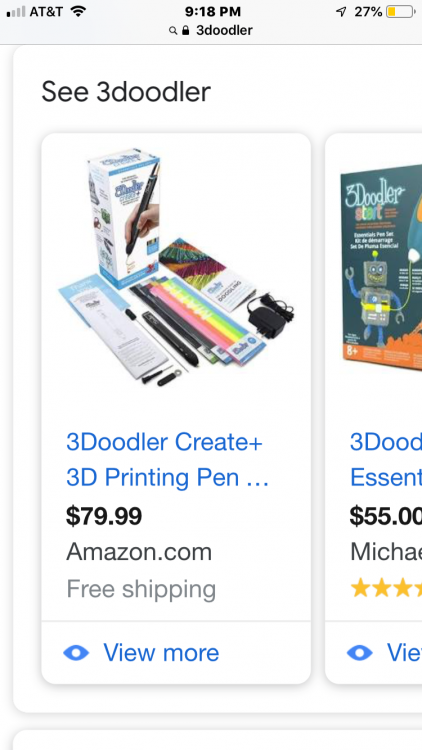422x750 pixels.
Task: Tap the Amazon.com seller name
Action: coord(139,552)
